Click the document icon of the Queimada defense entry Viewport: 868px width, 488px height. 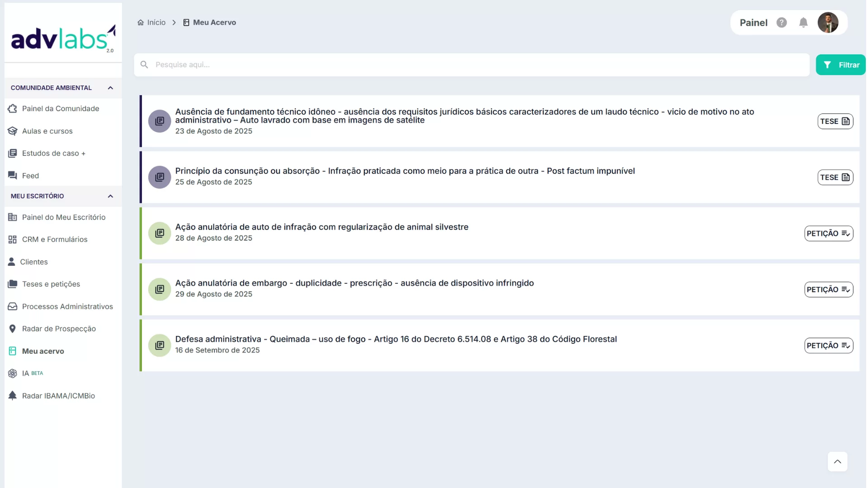click(x=160, y=345)
